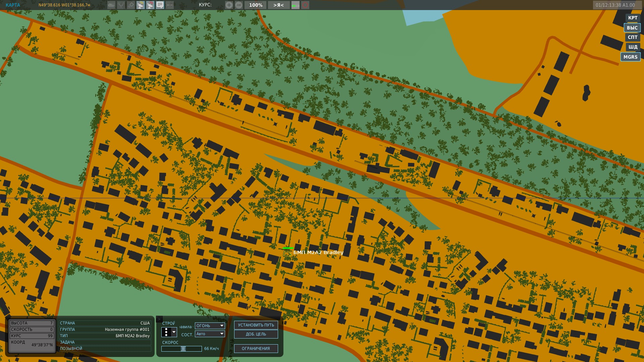Click the tank unit icon in top toolbar

coord(111,5)
